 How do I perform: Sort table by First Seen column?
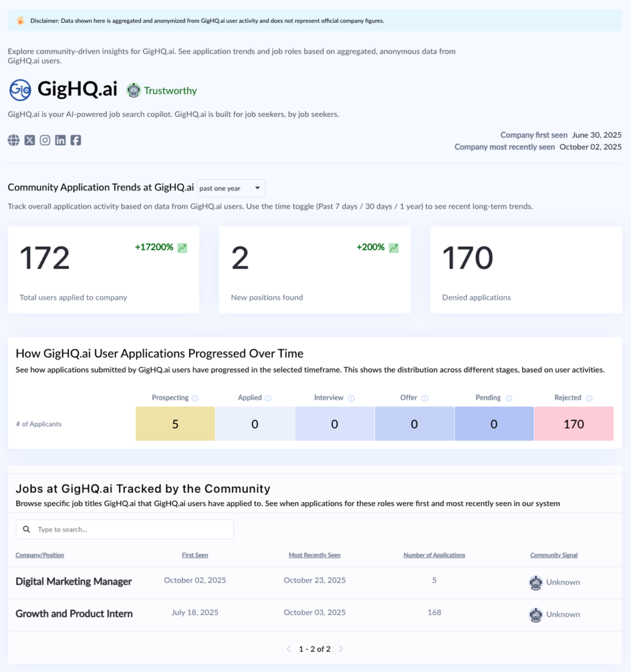click(x=195, y=555)
